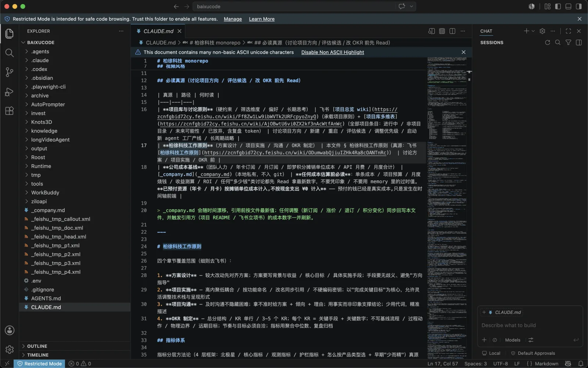This screenshot has height=368, width=588.
Task: Expand the .agents folder
Action: pyautogui.click(x=75, y=52)
